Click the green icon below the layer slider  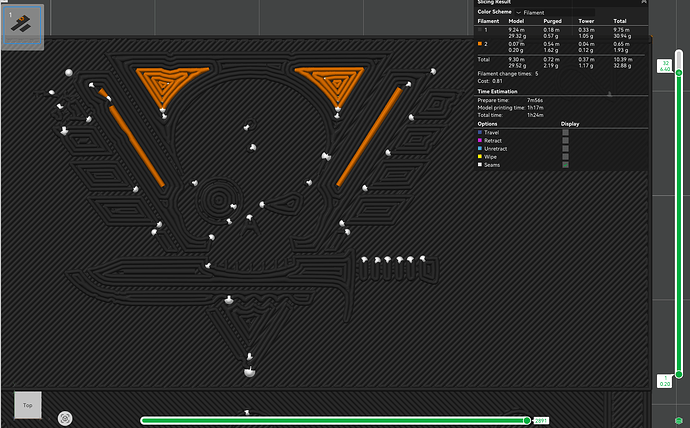click(679, 421)
